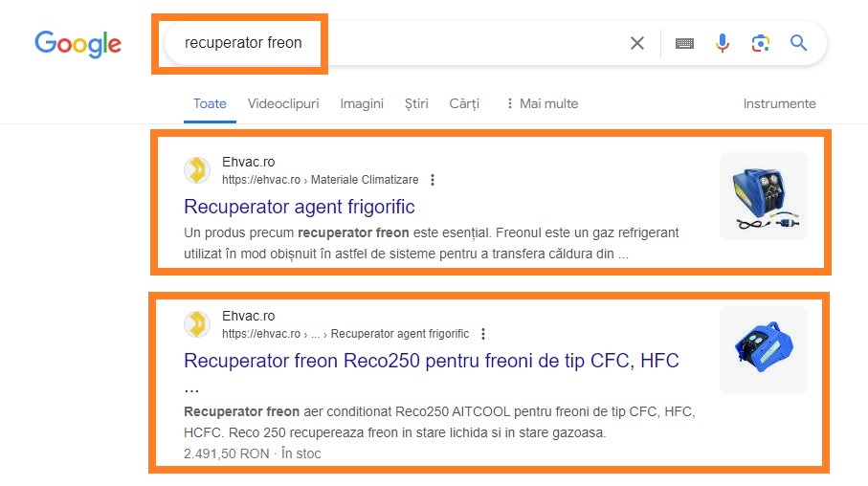Switch to the Videoclipuri tab

point(283,103)
